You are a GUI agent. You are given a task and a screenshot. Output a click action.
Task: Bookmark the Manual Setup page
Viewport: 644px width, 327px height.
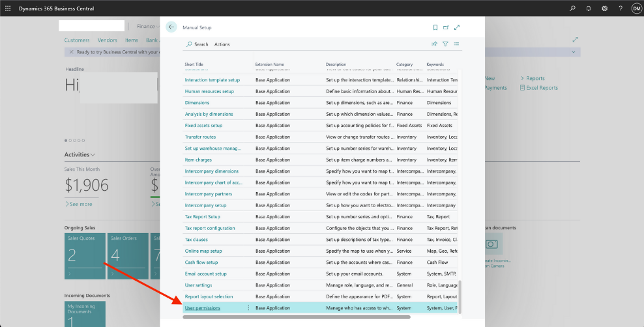[x=435, y=27]
